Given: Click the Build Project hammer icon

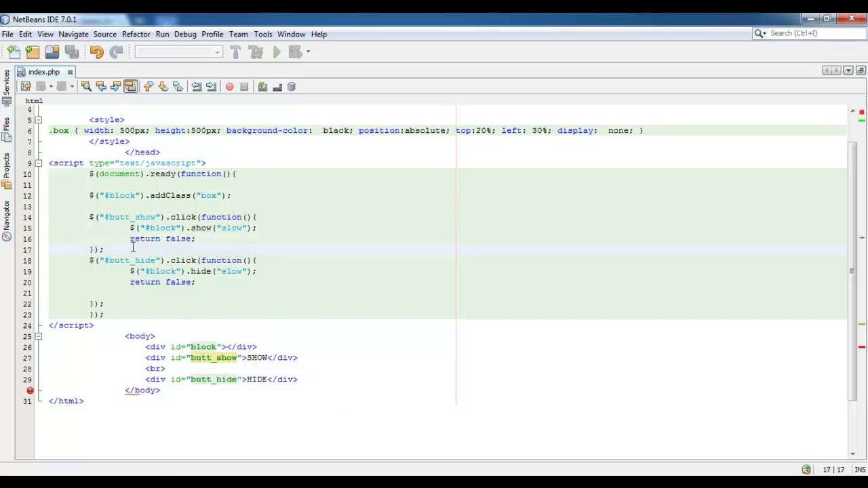Looking at the screenshot, I should click(235, 52).
